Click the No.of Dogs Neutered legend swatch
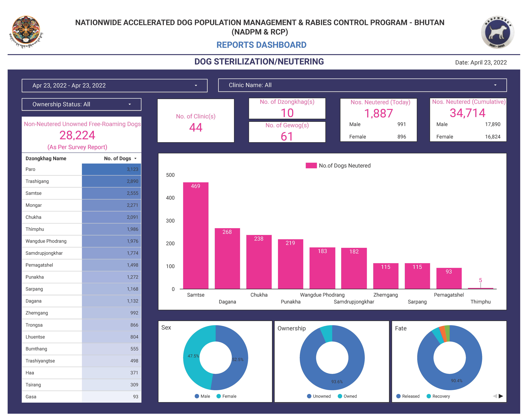 pyautogui.click(x=311, y=165)
